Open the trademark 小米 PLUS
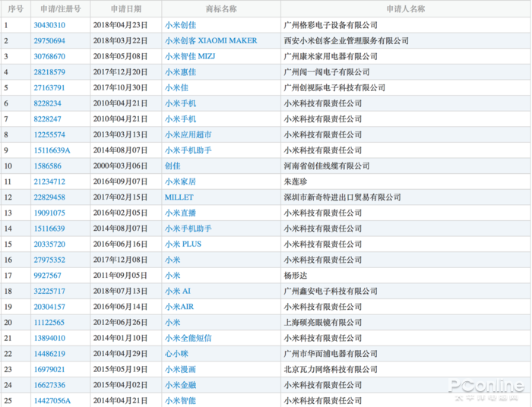Viewport: 532px width, 407px height. [x=183, y=245]
